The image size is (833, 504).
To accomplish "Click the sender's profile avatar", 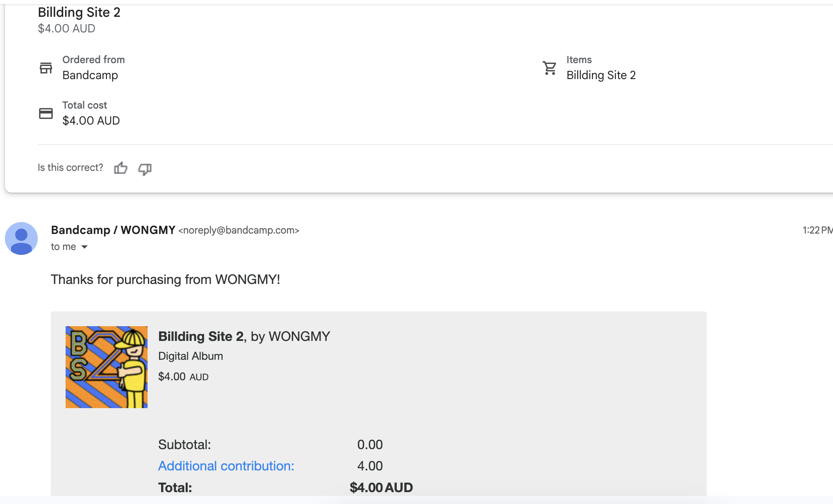I will (21, 238).
